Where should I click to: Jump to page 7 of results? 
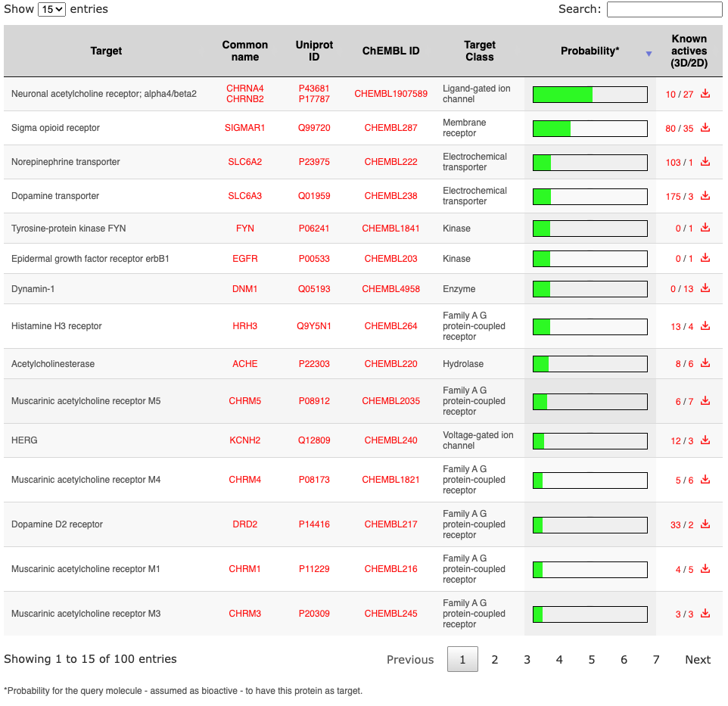click(x=656, y=659)
